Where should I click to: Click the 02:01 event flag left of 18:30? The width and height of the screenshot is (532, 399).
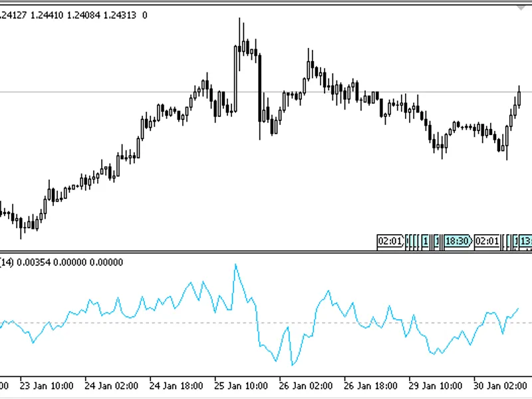pyautogui.click(x=390, y=241)
